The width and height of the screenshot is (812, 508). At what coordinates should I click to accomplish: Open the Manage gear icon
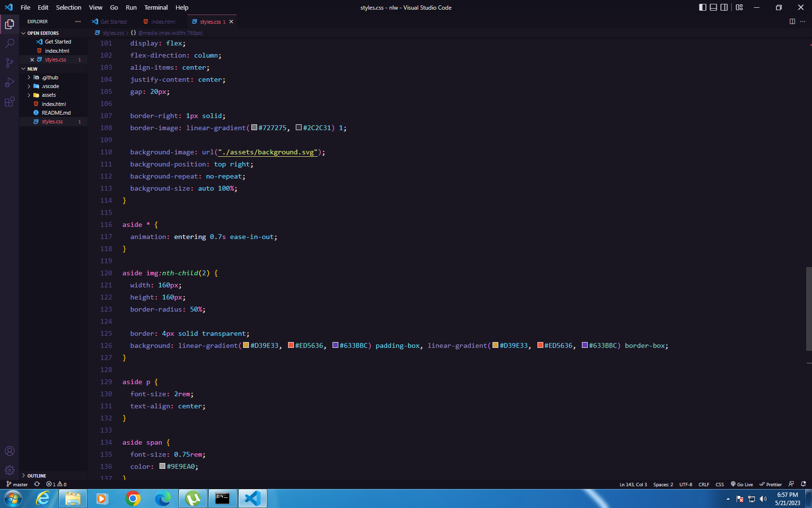coord(9,470)
